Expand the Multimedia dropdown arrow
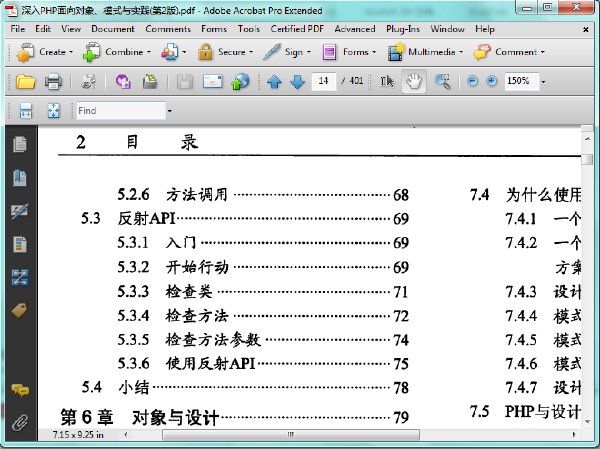This screenshot has width=600, height=449. pyautogui.click(x=461, y=52)
